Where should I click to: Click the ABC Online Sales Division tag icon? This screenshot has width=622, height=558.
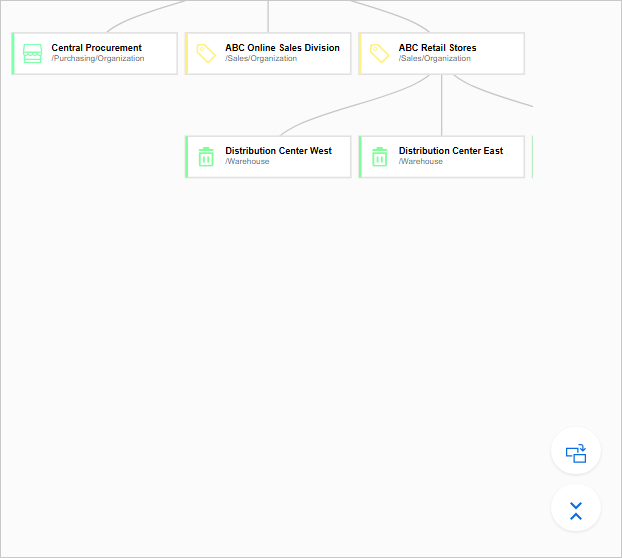[x=206, y=54]
